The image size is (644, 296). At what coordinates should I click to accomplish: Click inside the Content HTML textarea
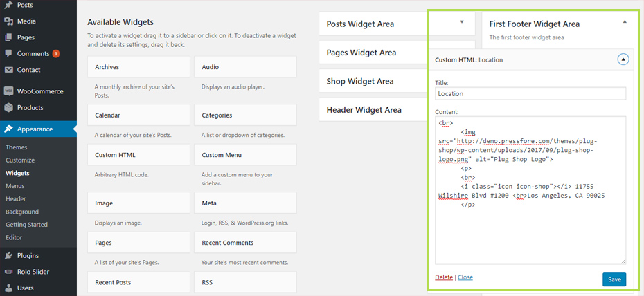(x=530, y=191)
